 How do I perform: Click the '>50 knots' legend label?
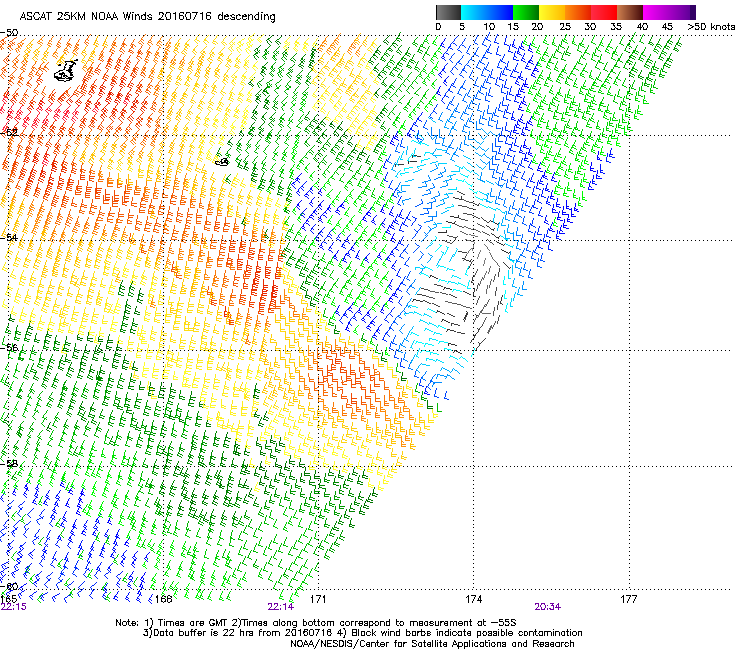712,27
